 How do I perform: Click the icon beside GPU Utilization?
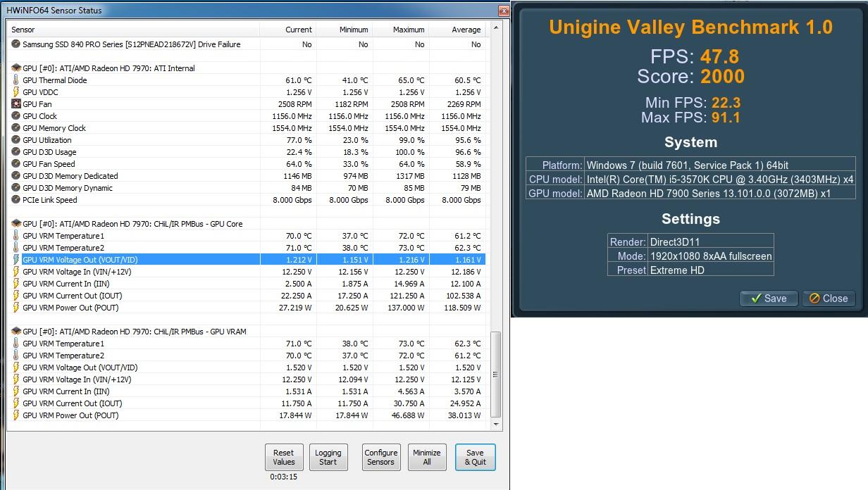[16, 140]
